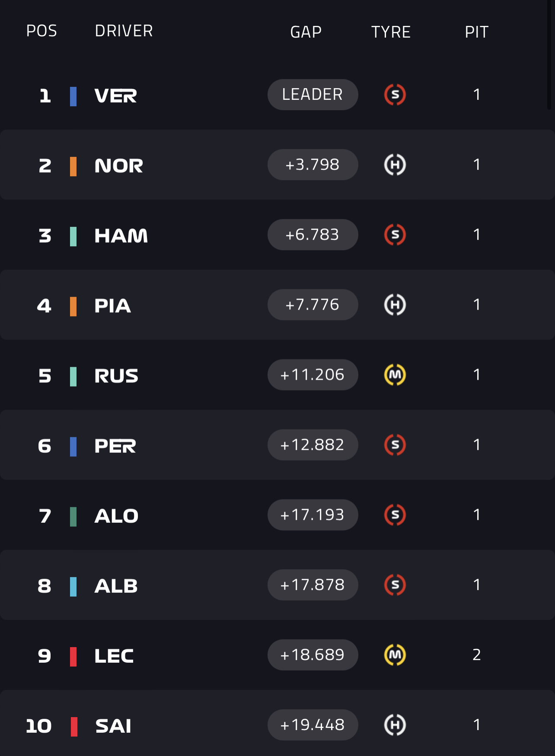Click Alonso's soft tyre icon
Screen dimensions: 555x756
click(x=395, y=515)
